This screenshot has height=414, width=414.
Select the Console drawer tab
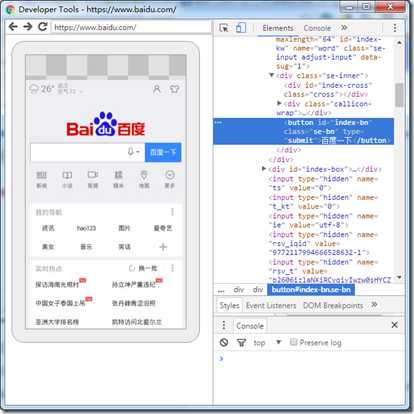coord(250,326)
